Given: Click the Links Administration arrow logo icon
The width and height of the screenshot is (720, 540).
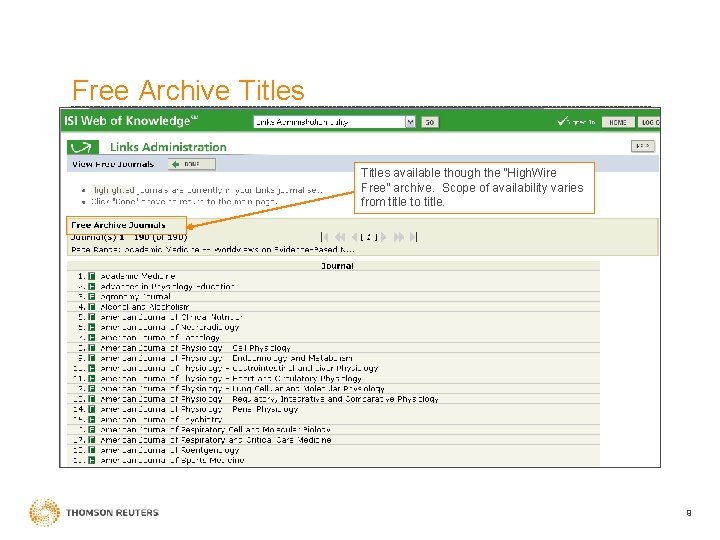Looking at the screenshot, I should pos(83,147).
